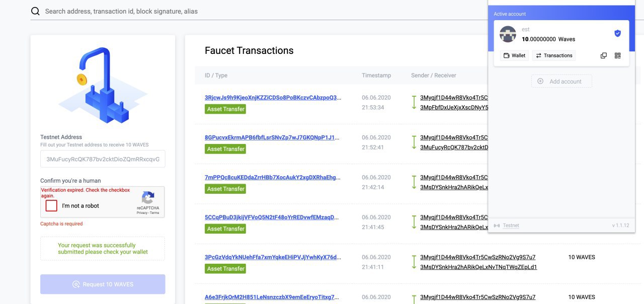Open transaction A6e3FrjkQrM2H851LeNsnzczb link
This screenshot has height=304, width=644.
(272, 297)
